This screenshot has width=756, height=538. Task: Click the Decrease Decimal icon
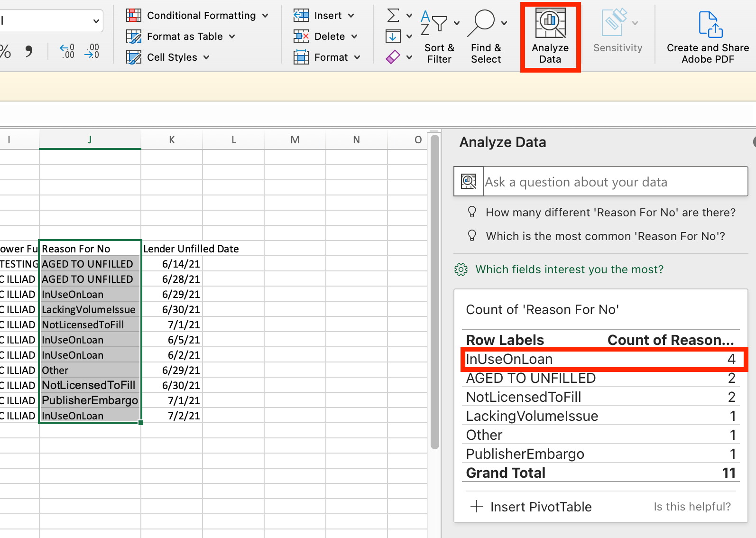[x=92, y=51]
